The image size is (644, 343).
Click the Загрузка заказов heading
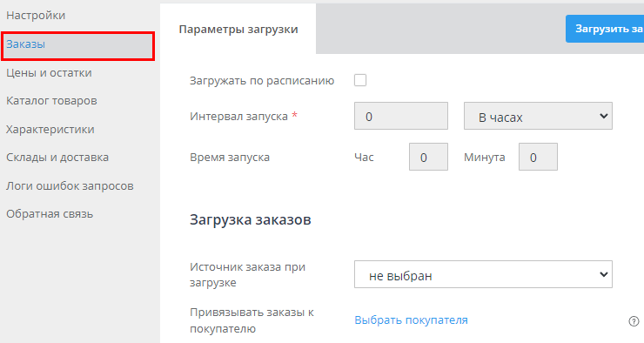[x=250, y=219]
